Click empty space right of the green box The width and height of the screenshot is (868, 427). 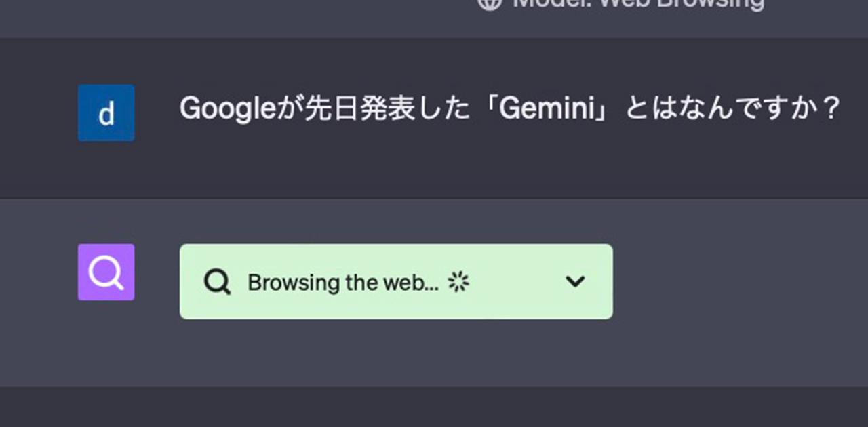click(x=739, y=281)
